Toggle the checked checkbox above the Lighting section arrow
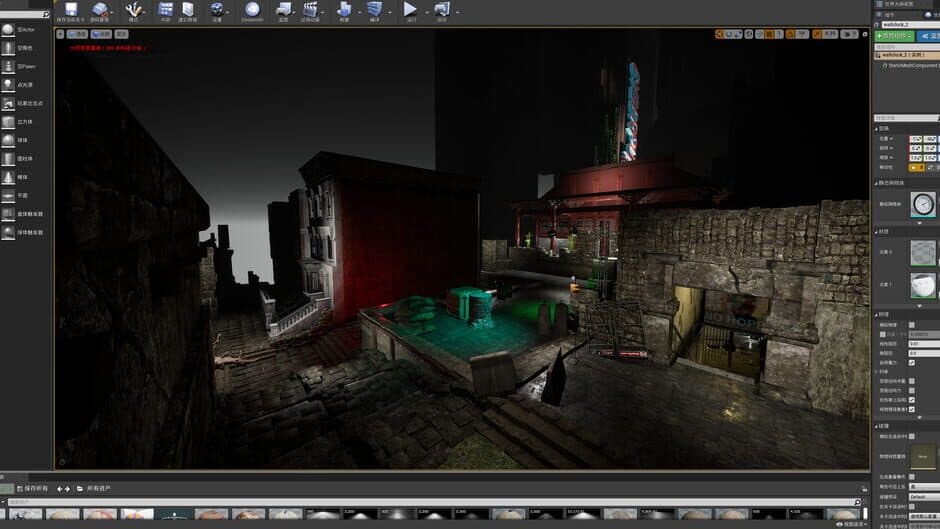The image size is (940, 529). 911,409
